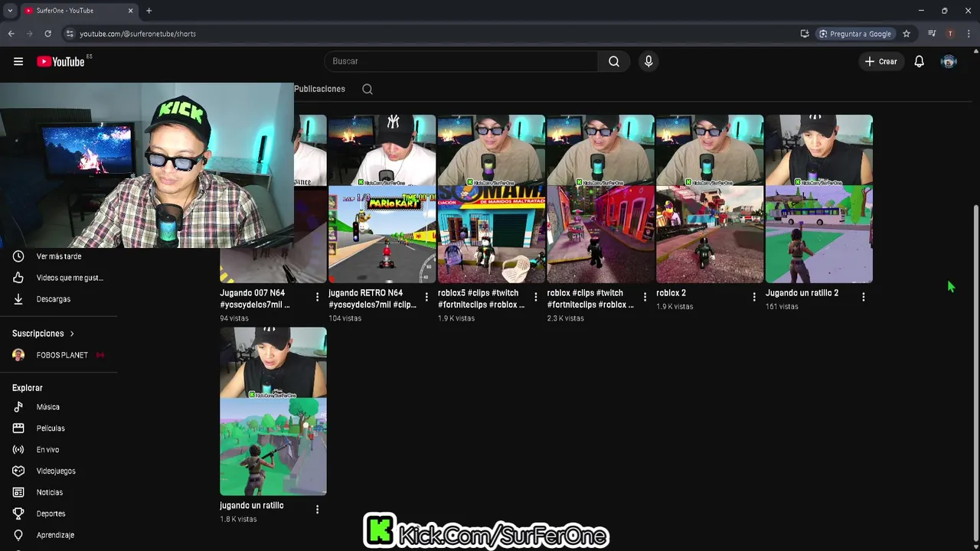Click the Videojuegos controller icon
The height and width of the screenshot is (551, 980).
coord(18,471)
